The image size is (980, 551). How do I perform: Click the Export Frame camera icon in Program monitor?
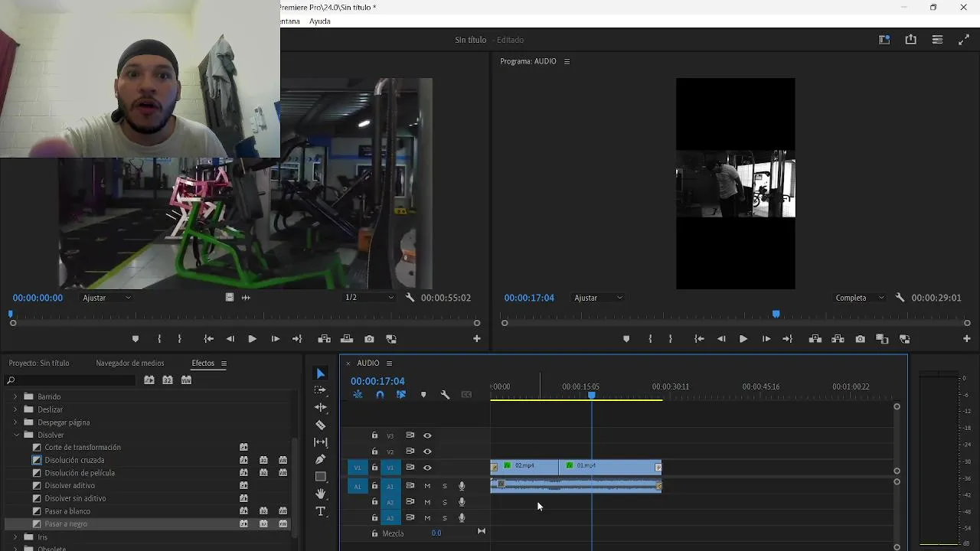point(860,339)
